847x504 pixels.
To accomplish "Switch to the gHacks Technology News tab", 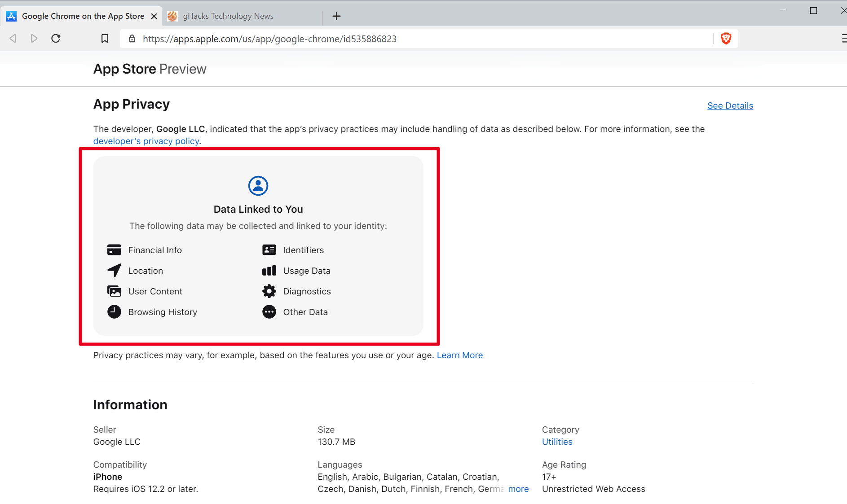I will tap(228, 16).
